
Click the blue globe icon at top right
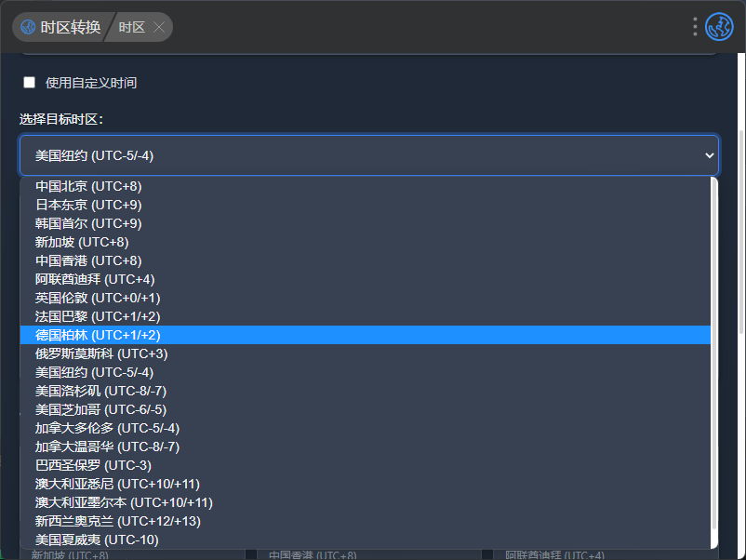(x=719, y=27)
